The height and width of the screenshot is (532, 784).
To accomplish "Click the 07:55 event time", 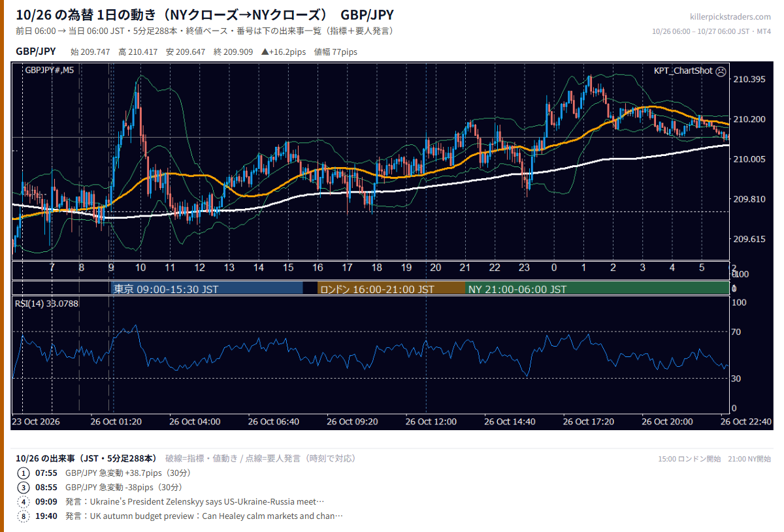I will pyautogui.click(x=46, y=473).
